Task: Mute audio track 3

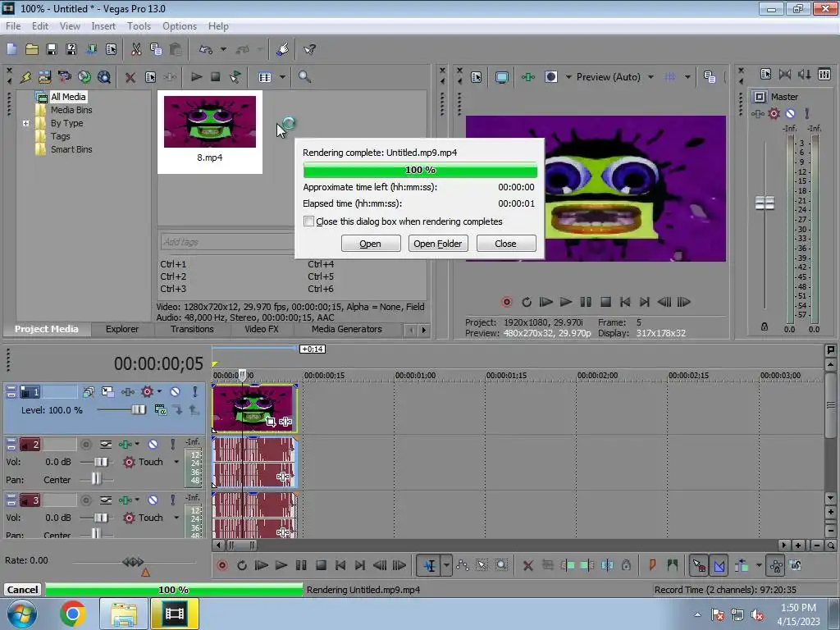Action: pos(153,500)
